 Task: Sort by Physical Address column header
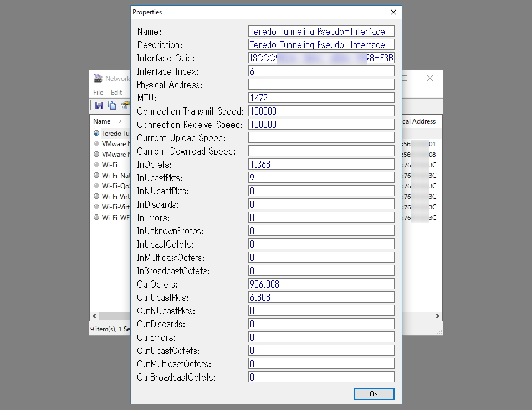tap(420, 121)
